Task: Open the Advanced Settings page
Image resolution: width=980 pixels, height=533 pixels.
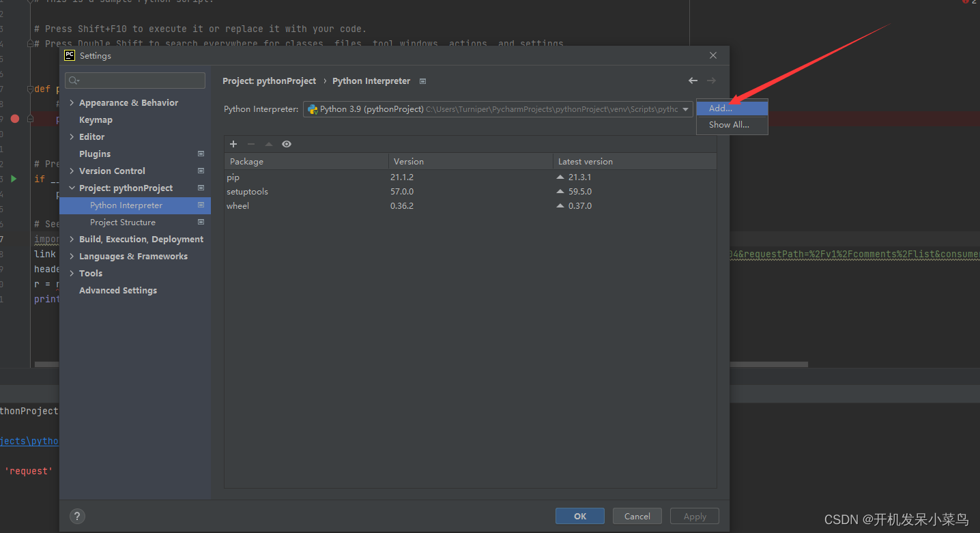Action: [118, 290]
